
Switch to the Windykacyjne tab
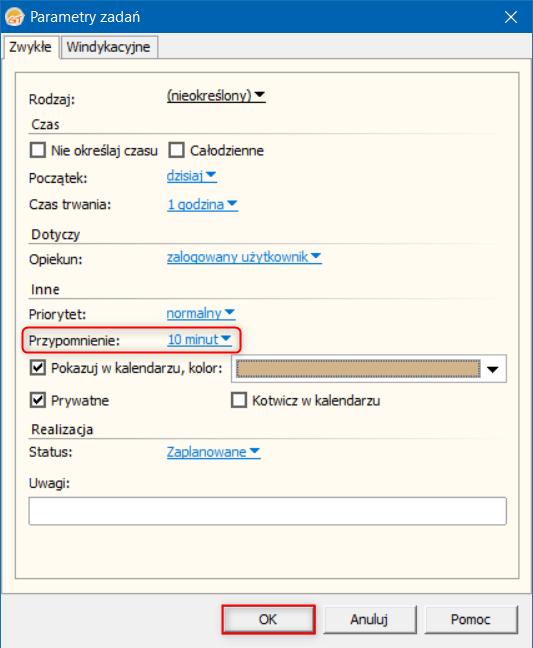point(109,47)
